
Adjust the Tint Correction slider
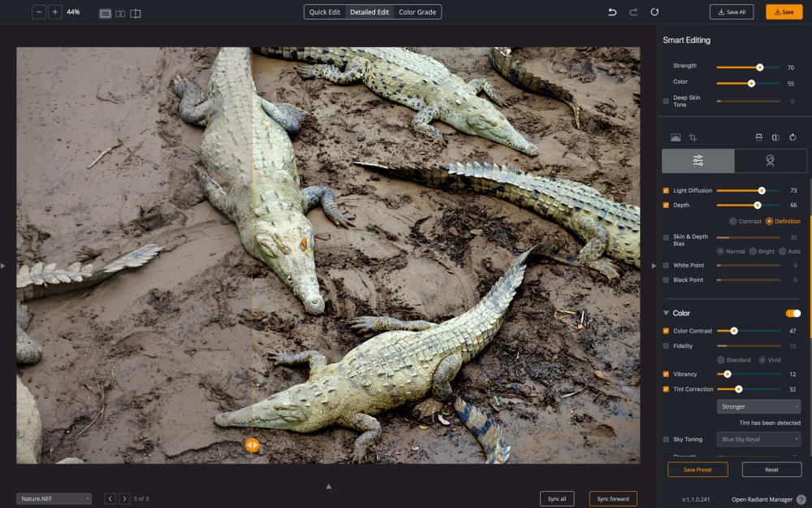[x=749, y=389]
